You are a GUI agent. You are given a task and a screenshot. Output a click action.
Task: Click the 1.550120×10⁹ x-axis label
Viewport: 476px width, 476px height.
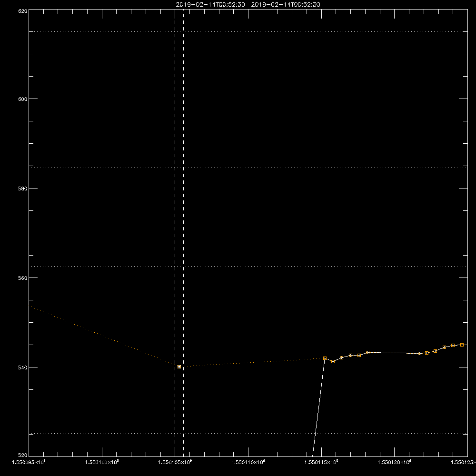coord(394,462)
